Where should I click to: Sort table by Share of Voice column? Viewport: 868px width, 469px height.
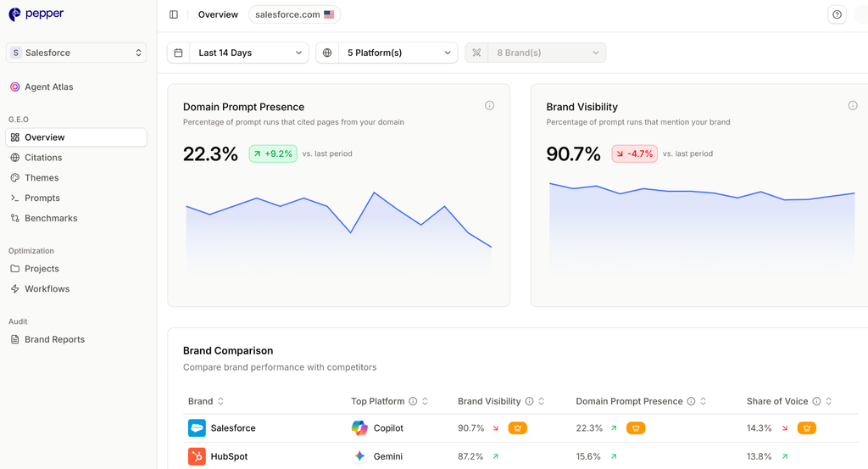pos(829,401)
